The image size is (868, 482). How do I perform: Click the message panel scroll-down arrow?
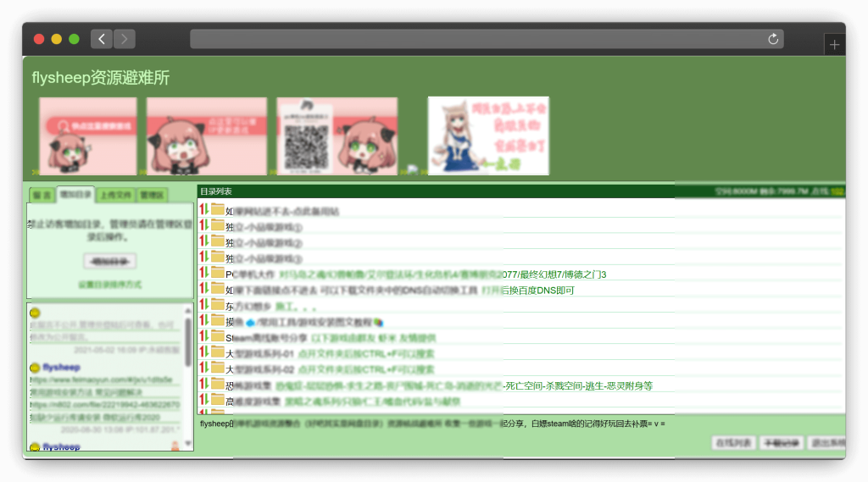pos(188,443)
